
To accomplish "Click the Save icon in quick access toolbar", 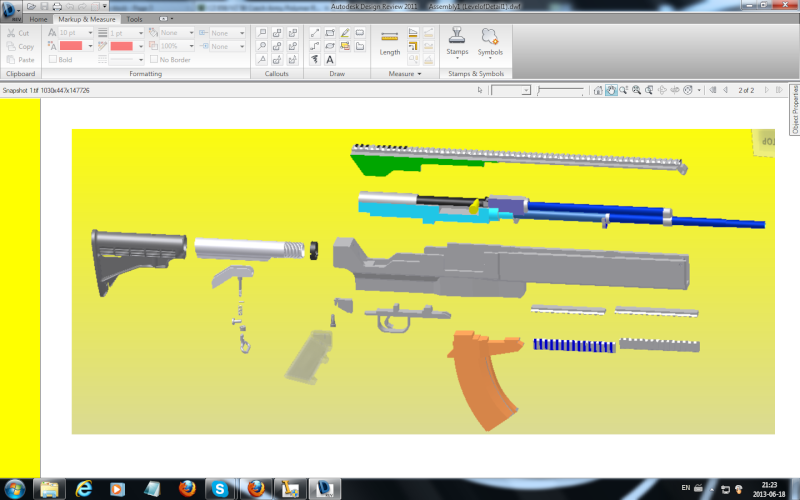I will [x=44, y=7].
